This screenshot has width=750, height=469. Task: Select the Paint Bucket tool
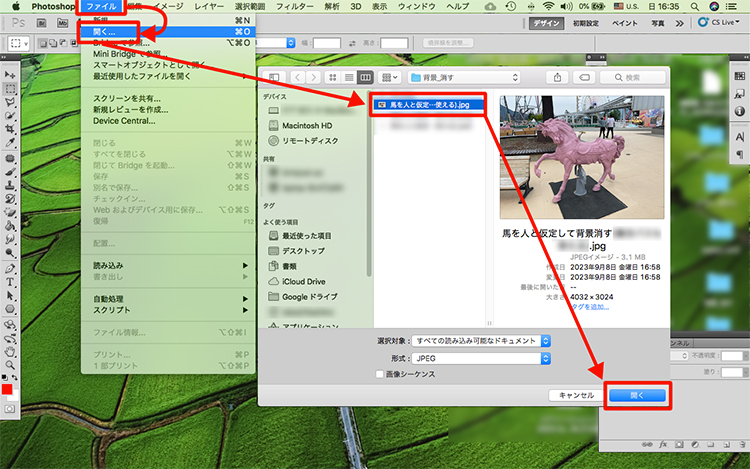click(x=10, y=225)
